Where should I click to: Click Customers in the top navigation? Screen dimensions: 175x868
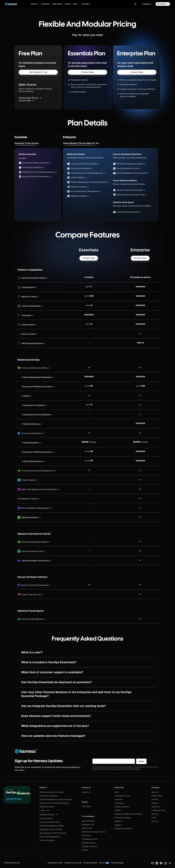coord(46,4)
